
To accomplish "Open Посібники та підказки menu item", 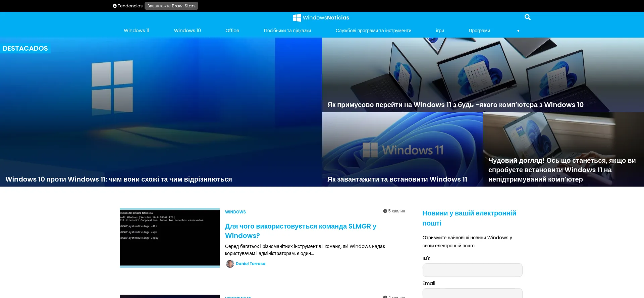I will click(x=287, y=31).
